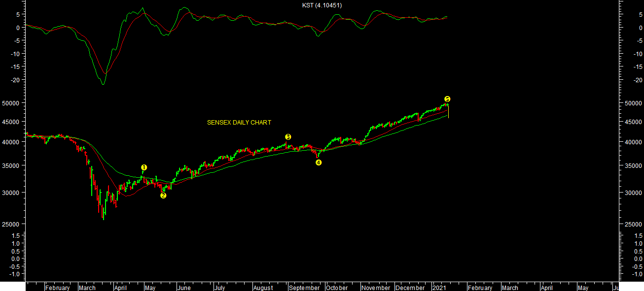
Task: Click the November month label
Action: coord(376,288)
